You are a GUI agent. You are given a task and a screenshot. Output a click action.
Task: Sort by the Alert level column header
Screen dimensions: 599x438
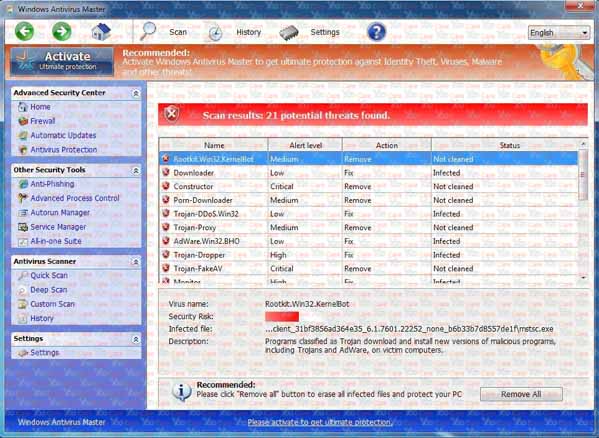(306, 145)
